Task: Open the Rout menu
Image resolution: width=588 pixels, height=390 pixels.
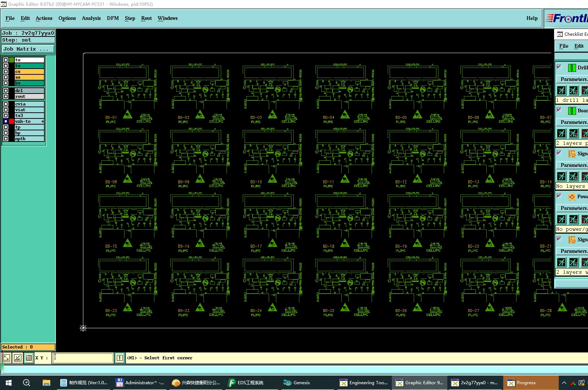Action: pyautogui.click(x=146, y=18)
